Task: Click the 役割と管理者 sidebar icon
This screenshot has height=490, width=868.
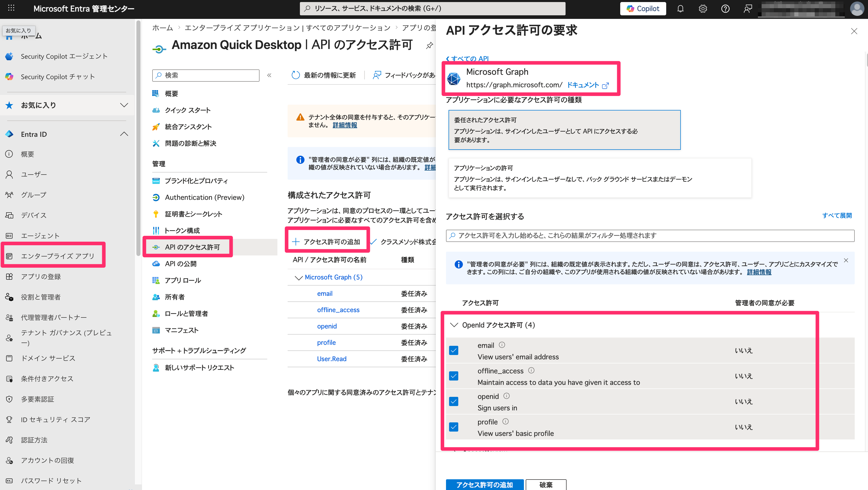Action: coord(9,297)
